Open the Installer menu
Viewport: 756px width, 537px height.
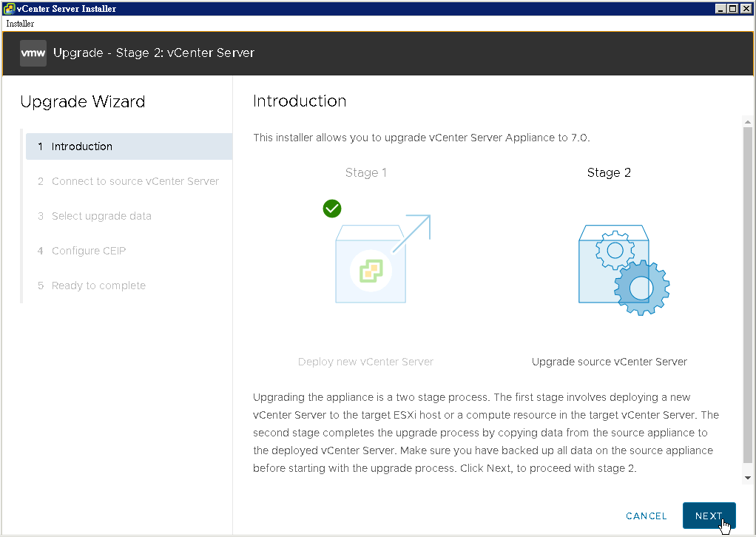point(20,23)
